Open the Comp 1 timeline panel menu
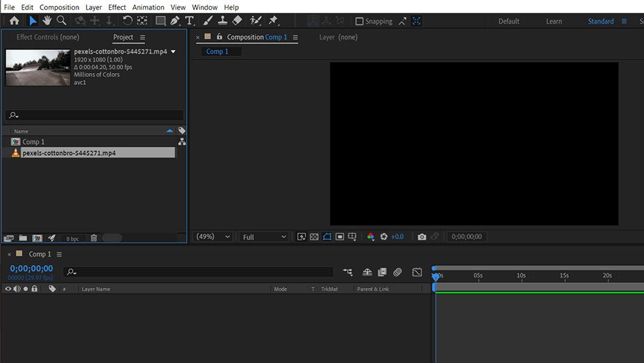This screenshot has height=363, width=644. pyautogui.click(x=59, y=255)
